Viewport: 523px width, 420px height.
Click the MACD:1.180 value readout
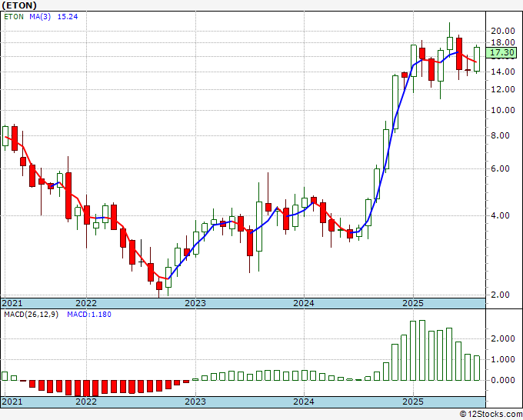click(x=89, y=315)
